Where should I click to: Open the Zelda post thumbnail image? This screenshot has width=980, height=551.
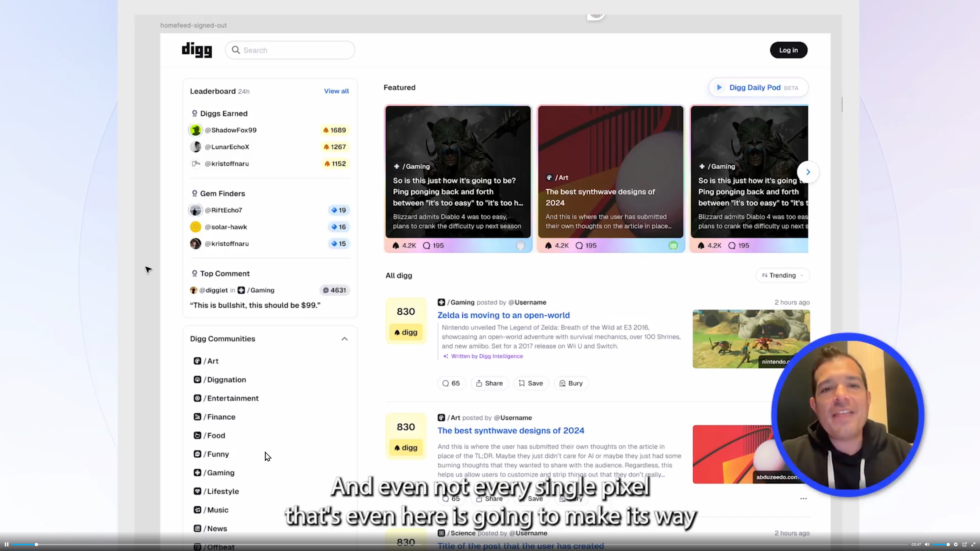coord(751,339)
